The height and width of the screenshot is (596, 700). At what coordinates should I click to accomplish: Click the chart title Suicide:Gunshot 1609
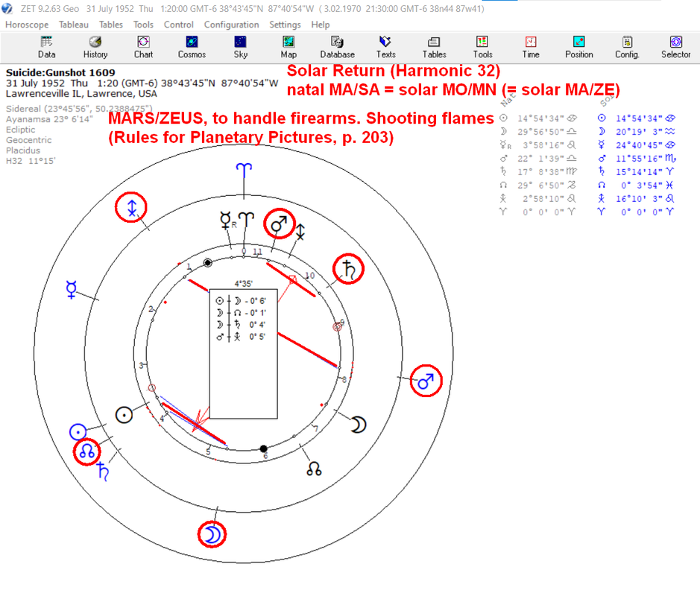point(60,72)
